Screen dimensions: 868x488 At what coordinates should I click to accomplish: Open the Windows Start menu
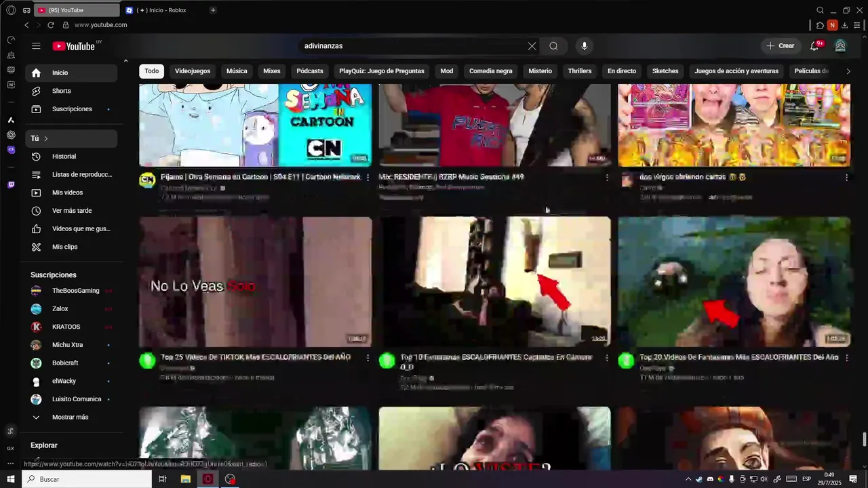pos(11,479)
